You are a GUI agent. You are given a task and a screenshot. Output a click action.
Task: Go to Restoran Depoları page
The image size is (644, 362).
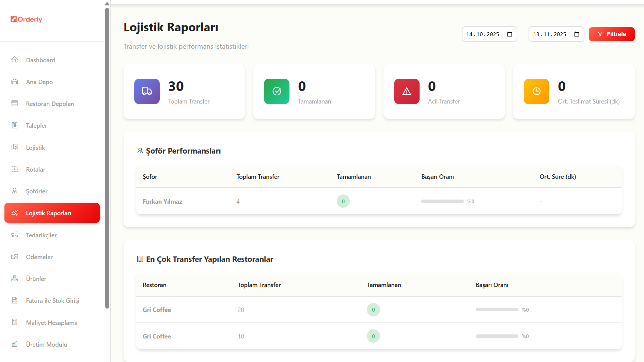click(50, 104)
